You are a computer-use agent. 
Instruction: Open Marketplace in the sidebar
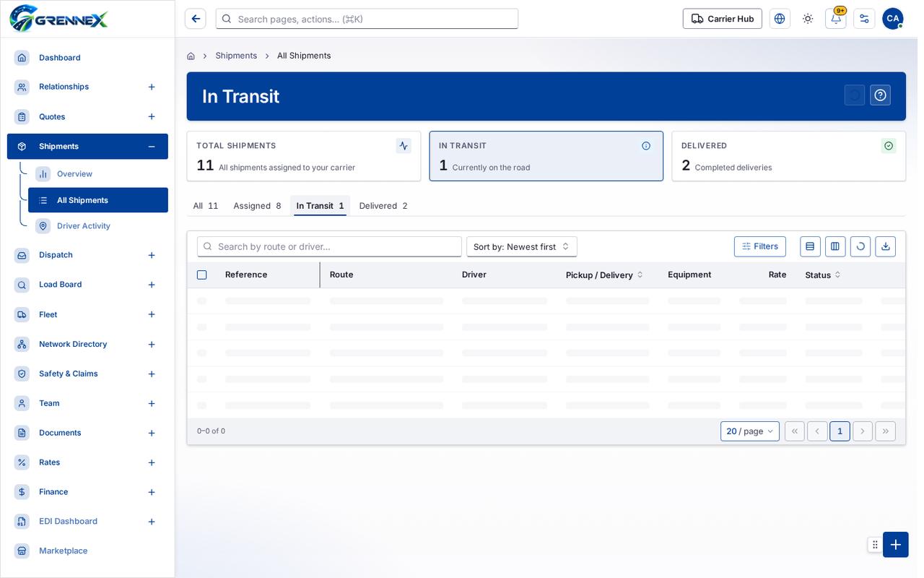pos(87,551)
